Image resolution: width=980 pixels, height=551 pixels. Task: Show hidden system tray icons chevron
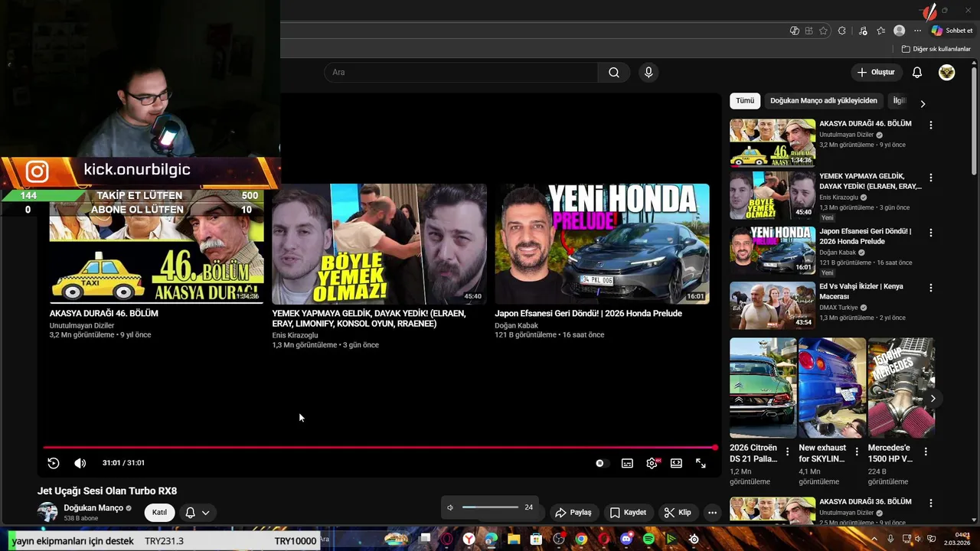click(874, 540)
